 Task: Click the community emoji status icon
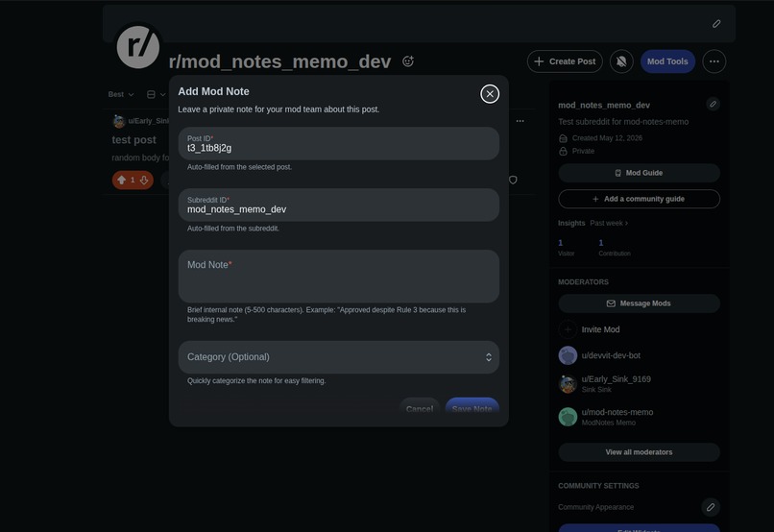pos(408,61)
